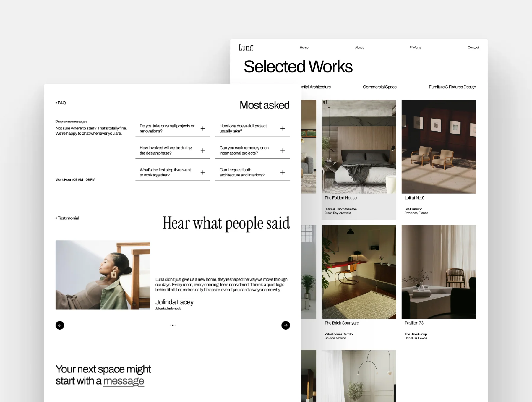Expand 'How involved will we be' question
Viewport: 532px width, 402px height.
pos(173,150)
